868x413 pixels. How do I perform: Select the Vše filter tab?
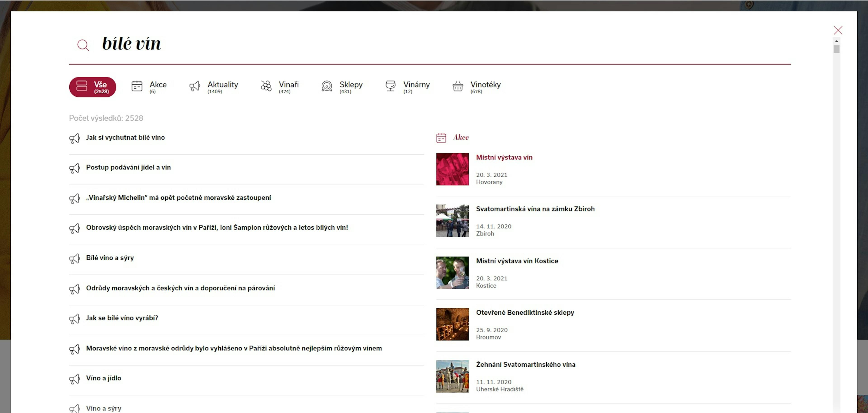93,87
